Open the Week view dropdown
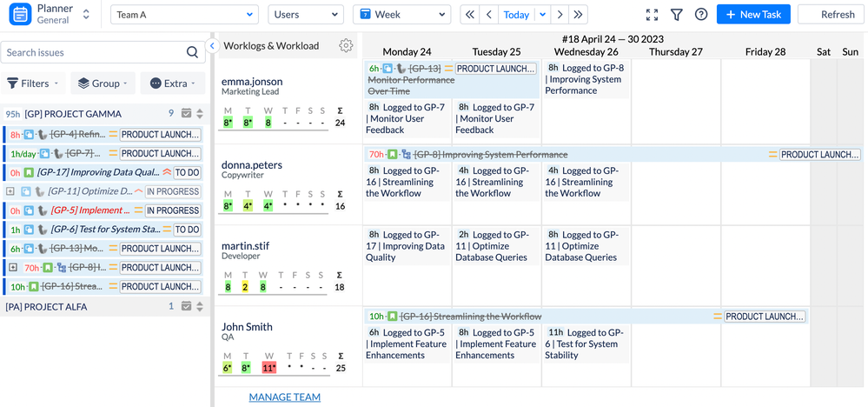The image size is (868, 407). tap(401, 15)
